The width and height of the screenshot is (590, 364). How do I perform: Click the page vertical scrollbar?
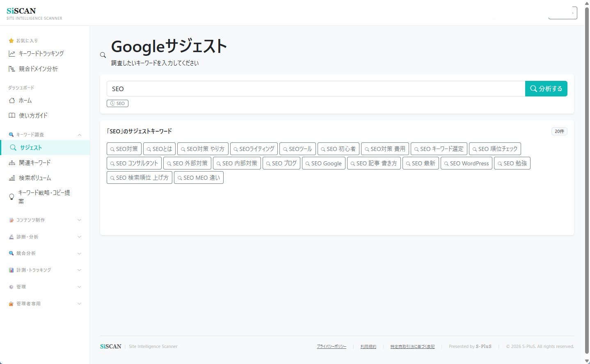587,181
